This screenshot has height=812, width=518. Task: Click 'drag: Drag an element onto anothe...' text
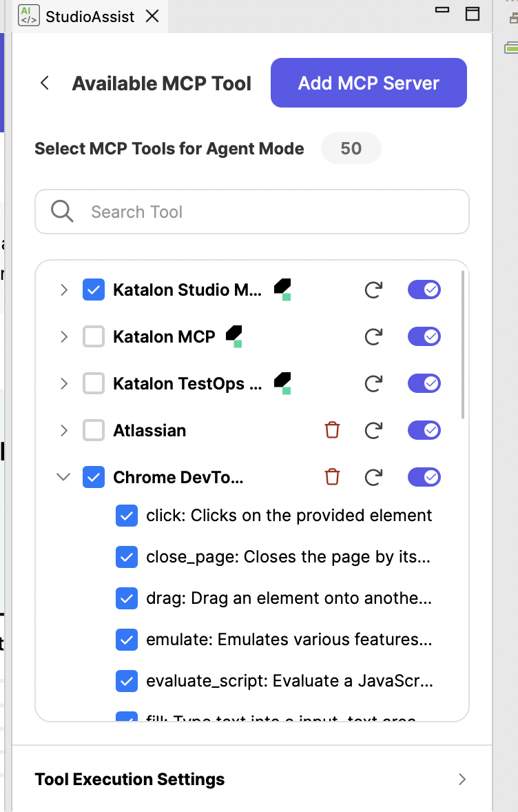coord(289,598)
